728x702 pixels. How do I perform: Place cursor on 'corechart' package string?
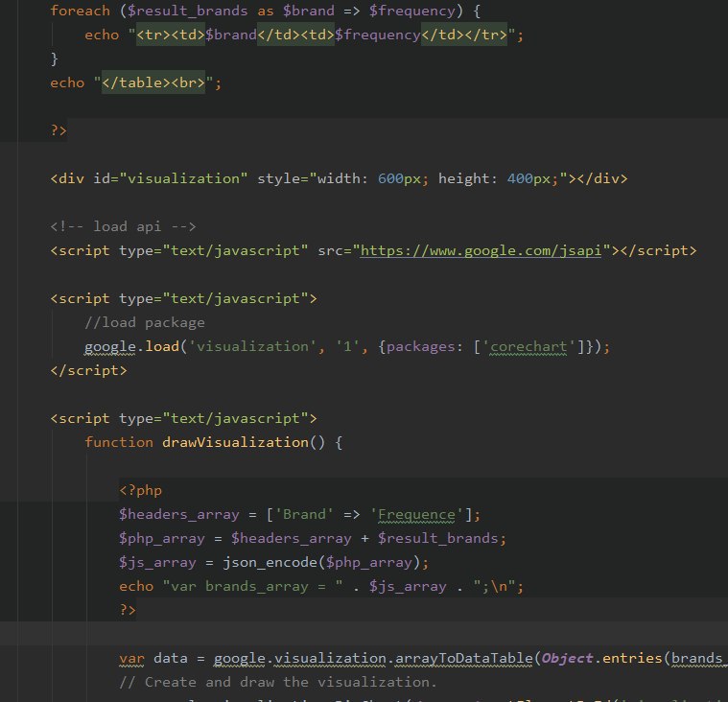(528, 346)
